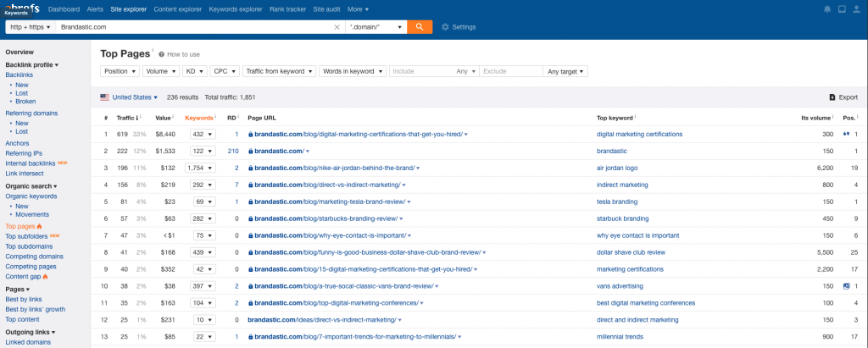Click the Export button
This screenshot has width=868, height=348.
[843, 97]
